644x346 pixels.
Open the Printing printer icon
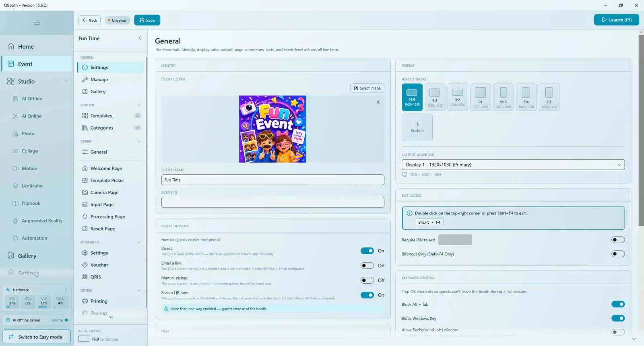coord(85,301)
